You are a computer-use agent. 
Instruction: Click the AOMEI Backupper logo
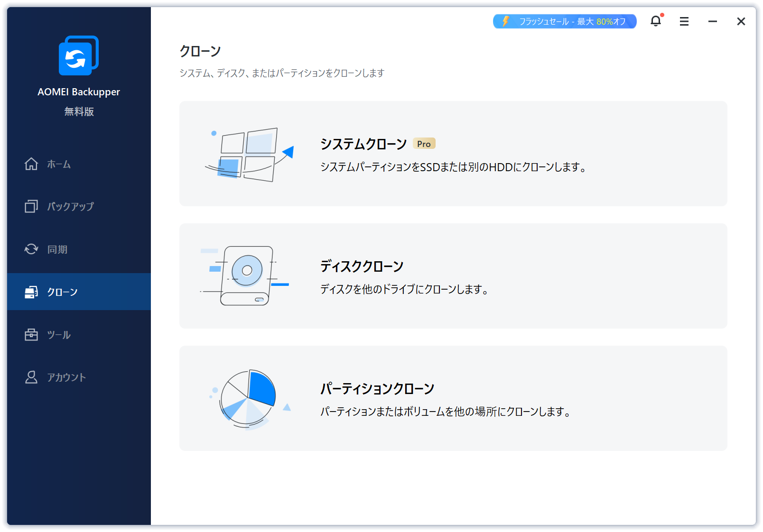pos(78,55)
